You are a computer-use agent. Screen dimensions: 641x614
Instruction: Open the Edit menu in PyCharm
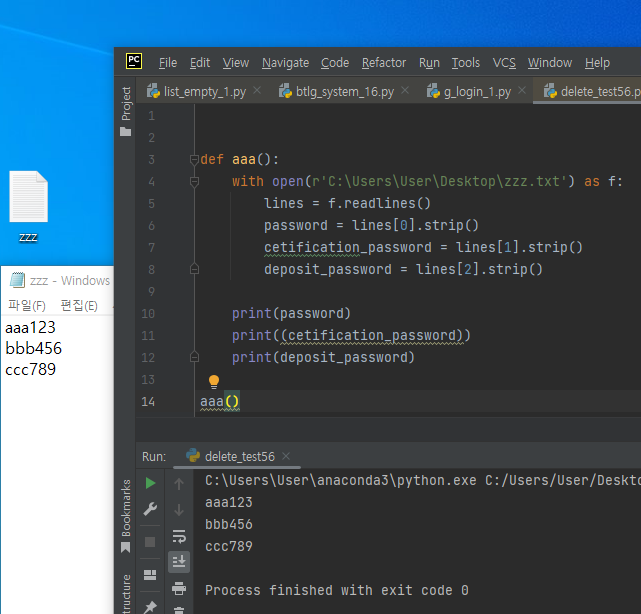point(199,63)
